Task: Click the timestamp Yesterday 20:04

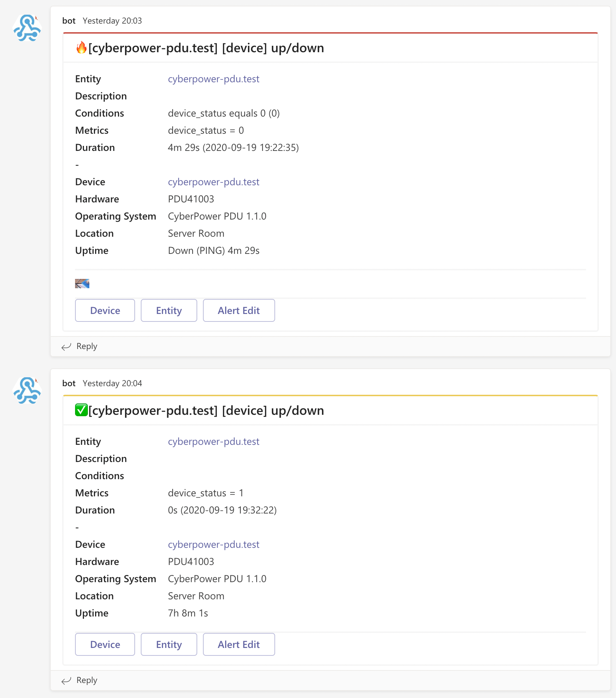Action: 112,383
